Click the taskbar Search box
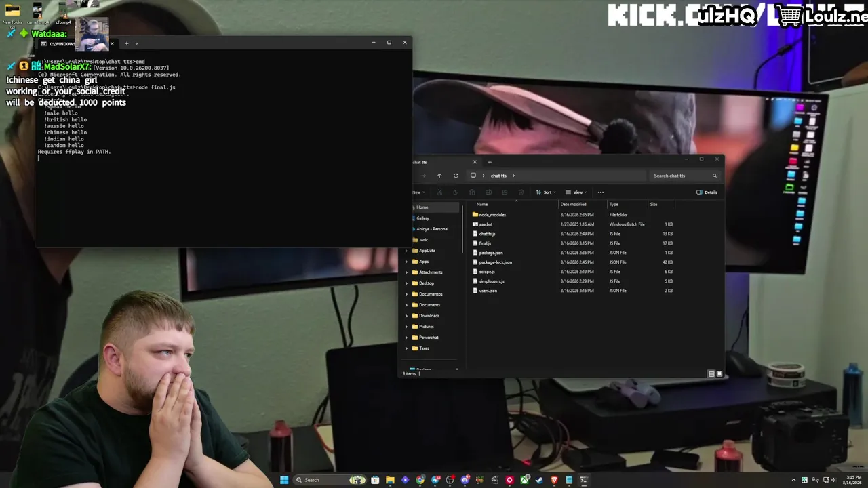 [330, 480]
